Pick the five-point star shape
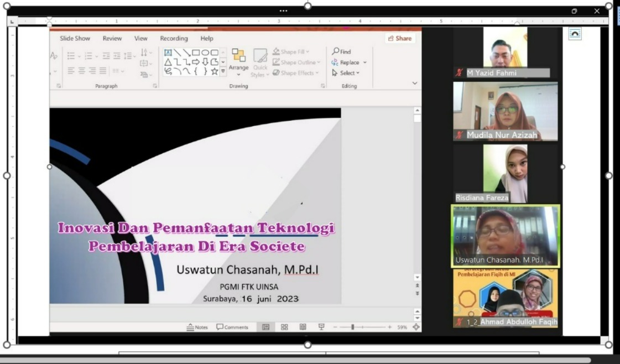Screen dimensions: 620x364 point(214,71)
